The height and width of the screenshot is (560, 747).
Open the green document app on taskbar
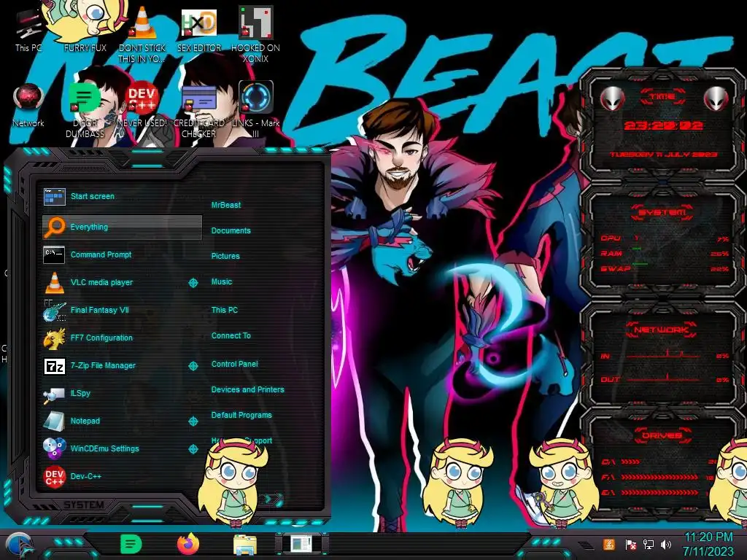click(131, 545)
